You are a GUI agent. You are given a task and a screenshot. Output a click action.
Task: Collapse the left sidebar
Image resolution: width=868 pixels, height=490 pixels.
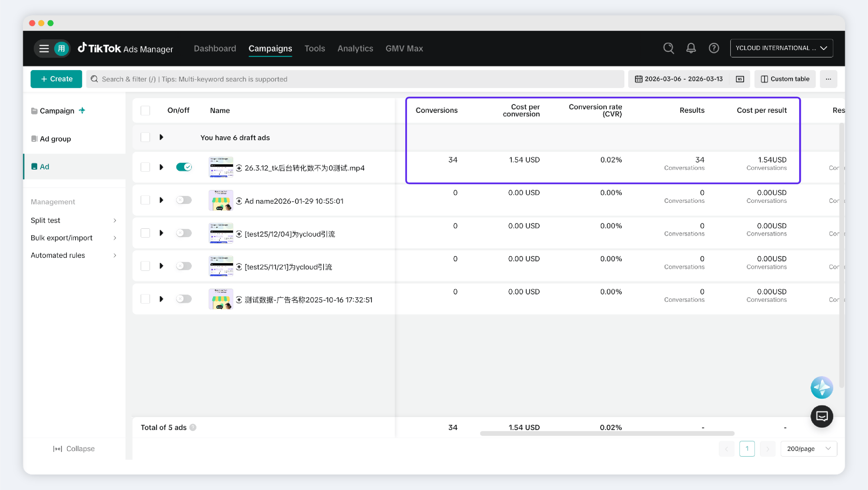point(74,449)
